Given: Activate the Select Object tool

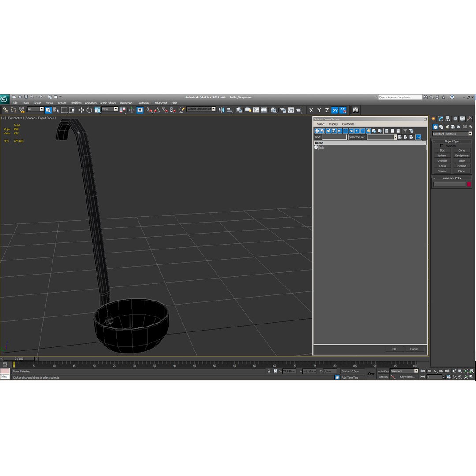Looking at the screenshot, I should point(48,110).
